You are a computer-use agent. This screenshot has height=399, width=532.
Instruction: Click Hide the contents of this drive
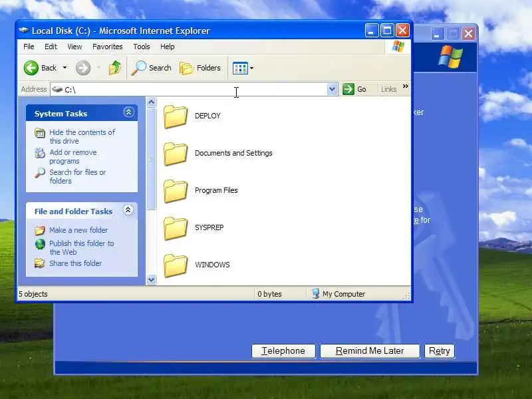pos(82,136)
